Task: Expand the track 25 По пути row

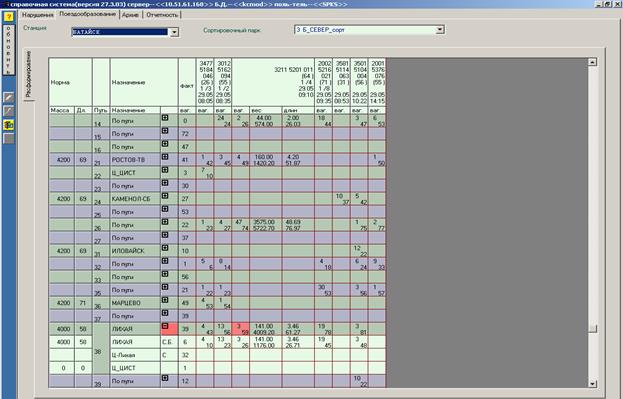Action: pos(165,209)
